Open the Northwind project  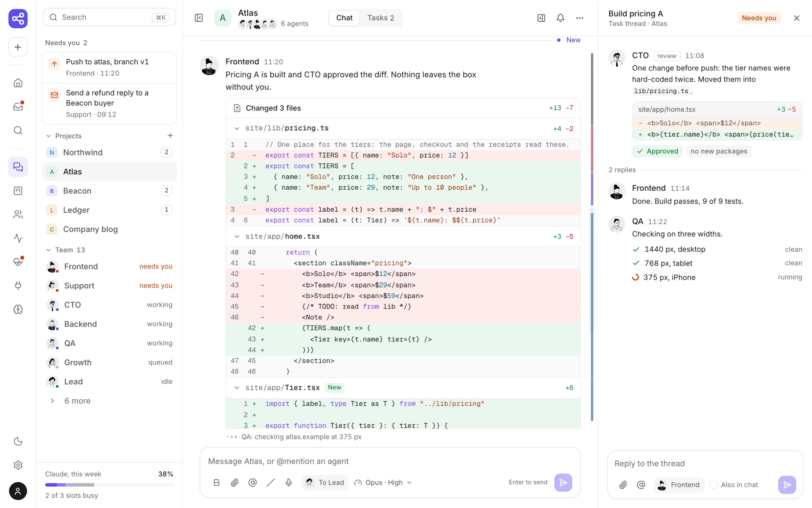[109, 152]
